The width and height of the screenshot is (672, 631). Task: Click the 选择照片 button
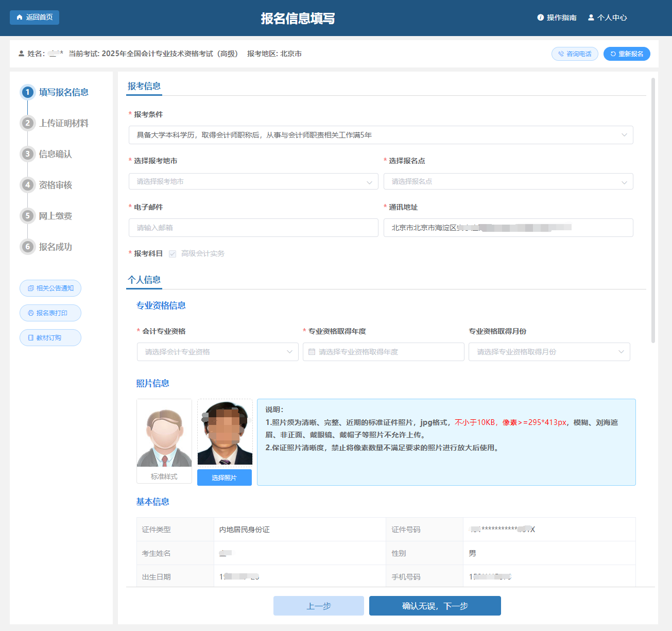coord(224,477)
